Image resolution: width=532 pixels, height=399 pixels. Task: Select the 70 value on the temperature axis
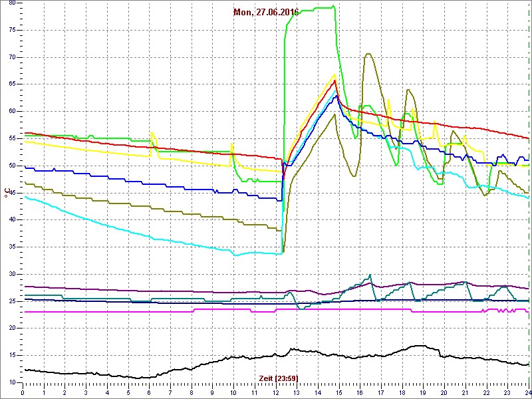(x=11, y=57)
